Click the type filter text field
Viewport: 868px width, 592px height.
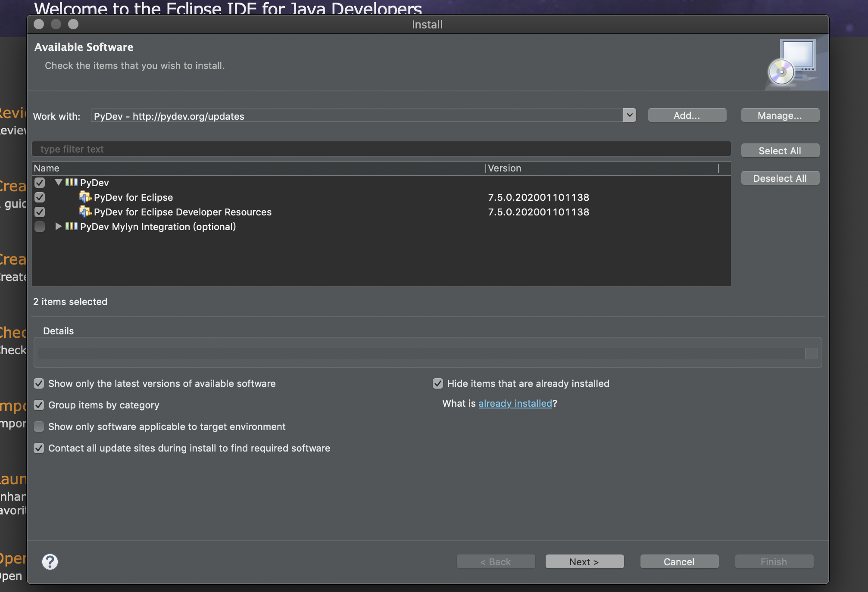tap(381, 149)
